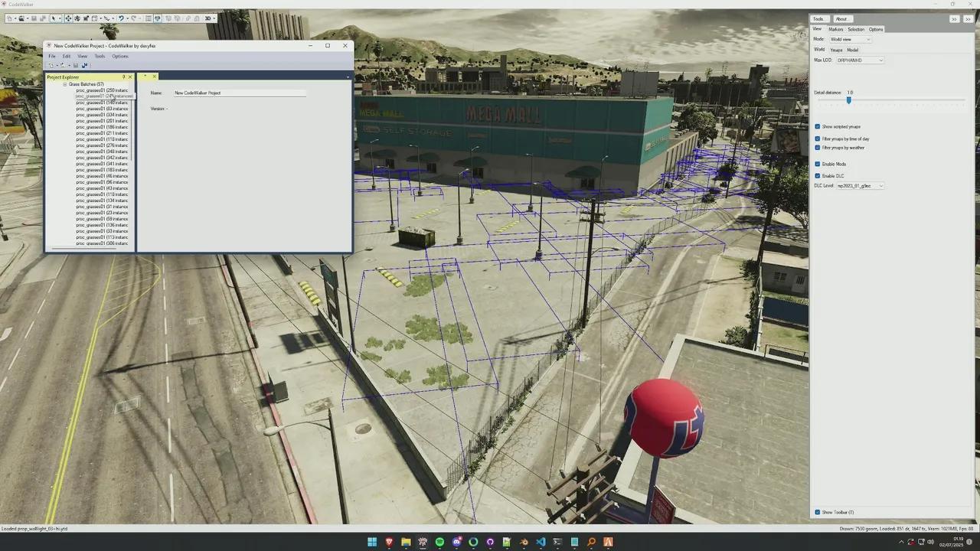The height and width of the screenshot is (551, 980).
Task: Click the Undo arrow in main toolbar
Action: 122,18
